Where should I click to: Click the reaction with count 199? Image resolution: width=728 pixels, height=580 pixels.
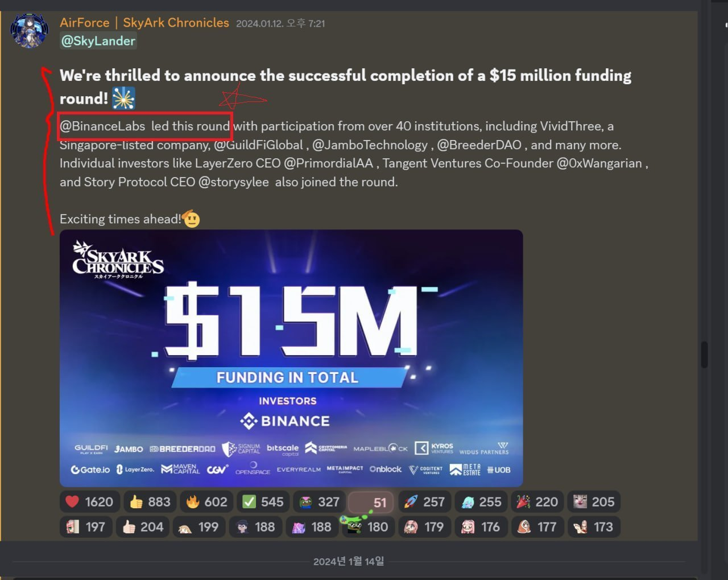coord(198,526)
